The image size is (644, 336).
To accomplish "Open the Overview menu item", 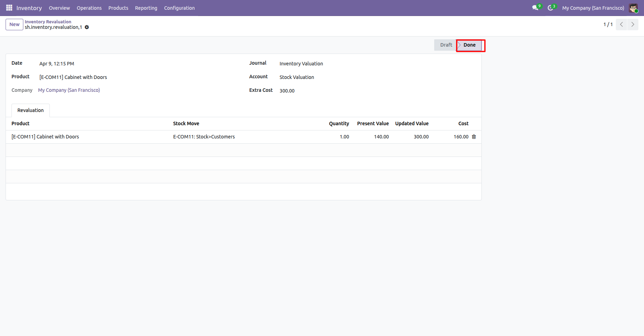I will tap(59, 8).
